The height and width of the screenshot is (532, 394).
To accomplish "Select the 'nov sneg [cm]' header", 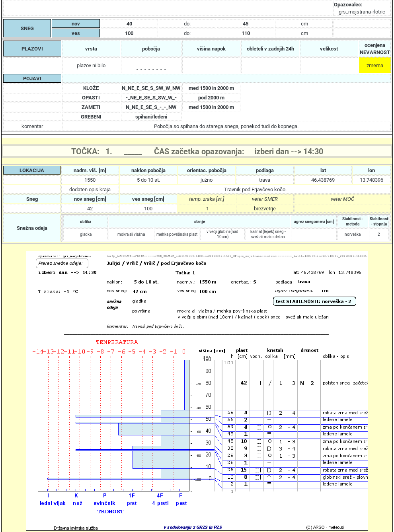I will pyautogui.click(x=90, y=199).
